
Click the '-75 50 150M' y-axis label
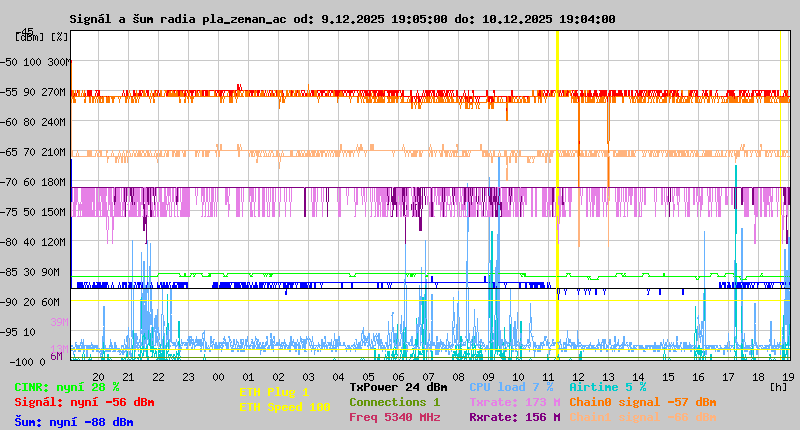pos(33,212)
